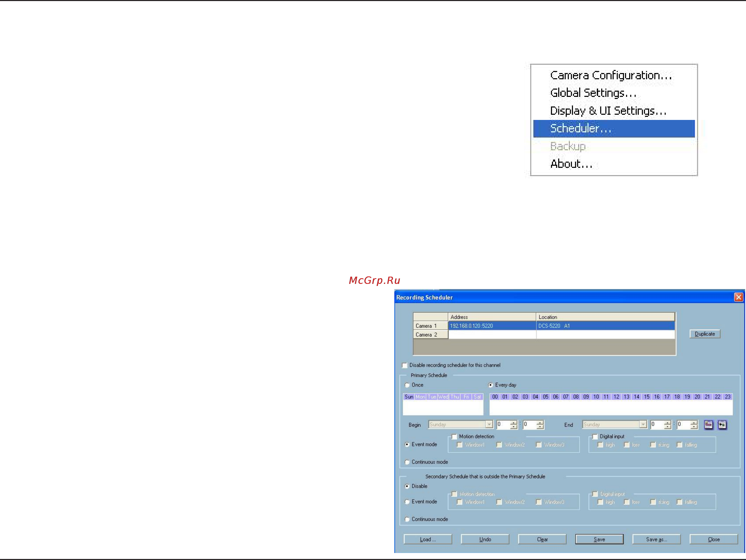
Task: Click address cell 192.168.0.120:5220
Action: point(492,326)
